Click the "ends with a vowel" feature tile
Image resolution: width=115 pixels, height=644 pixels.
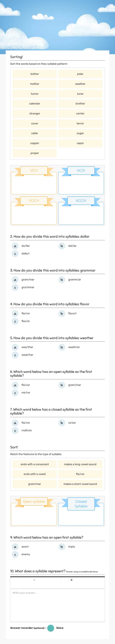tap(35, 474)
